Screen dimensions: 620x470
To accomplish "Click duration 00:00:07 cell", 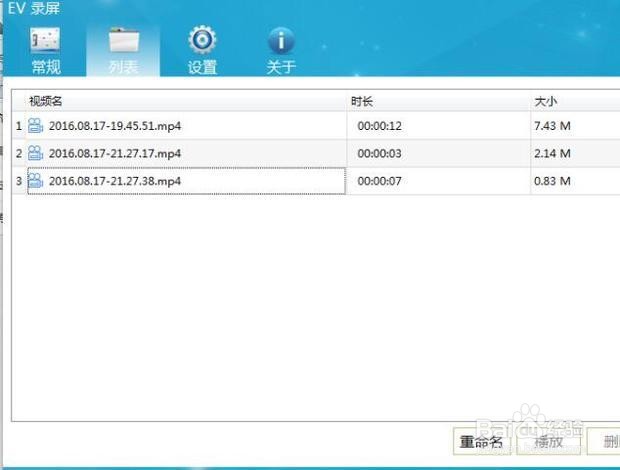I will [380, 181].
